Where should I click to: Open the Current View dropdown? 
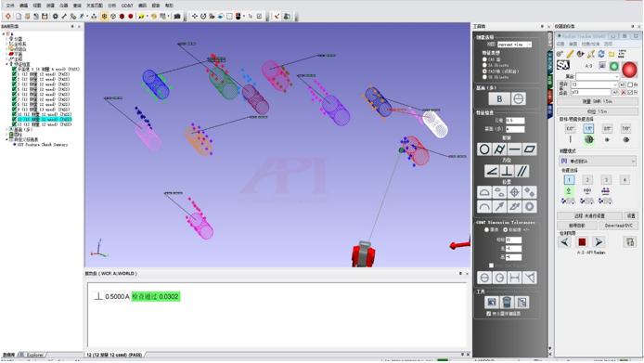coord(515,45)
